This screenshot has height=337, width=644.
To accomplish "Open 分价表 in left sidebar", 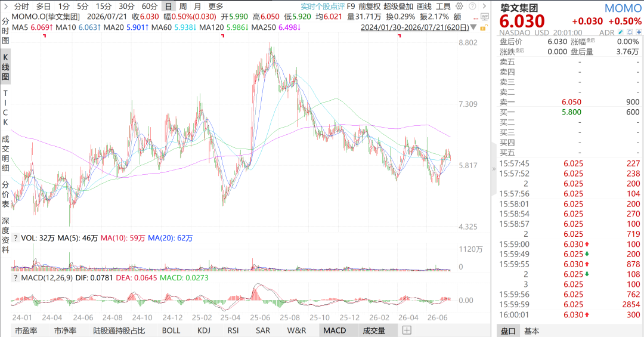I will click(5, 194).
